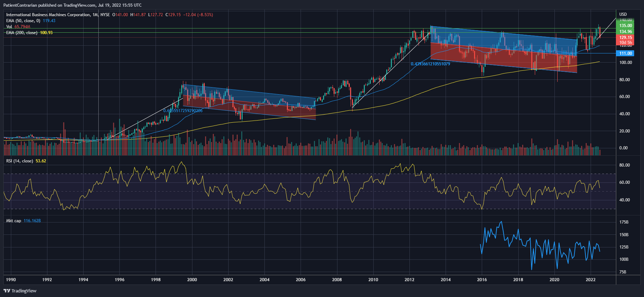Click the 0.6155517259290206 channel label
The height and width of the screenshot is (297, 644).
(183, 111)
